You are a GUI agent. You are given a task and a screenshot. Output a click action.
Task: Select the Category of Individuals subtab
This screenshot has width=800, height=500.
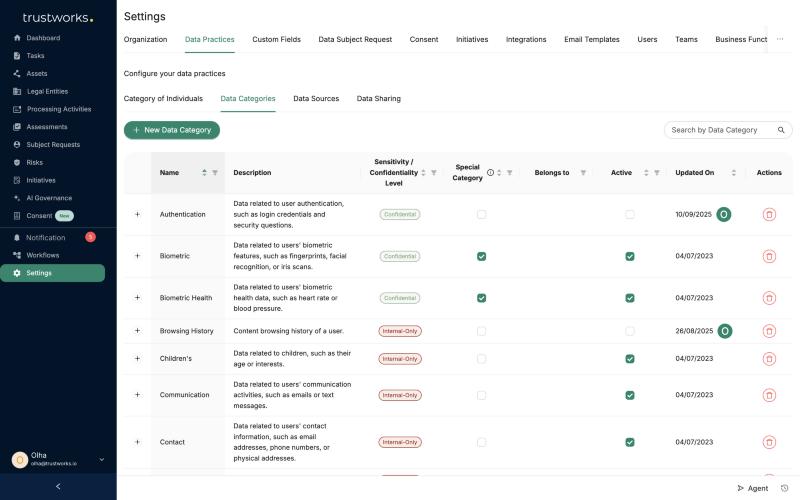pos(163,98)
